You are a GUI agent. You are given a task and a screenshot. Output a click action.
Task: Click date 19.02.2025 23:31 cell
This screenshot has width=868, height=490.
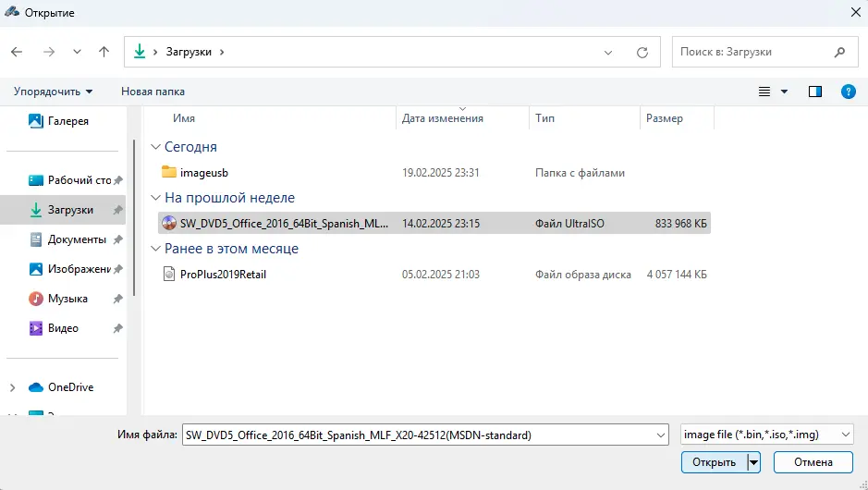(441, 173)
